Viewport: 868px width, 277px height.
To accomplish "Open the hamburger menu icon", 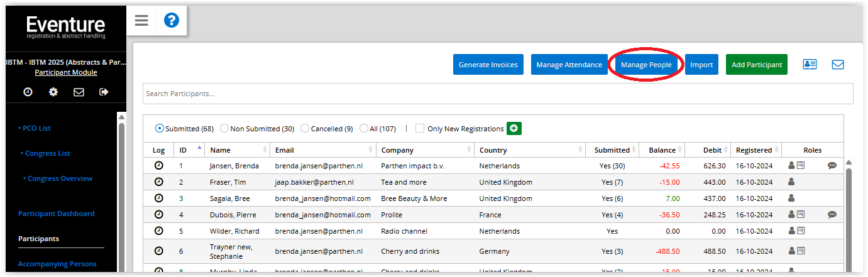I will coord(141,21).
